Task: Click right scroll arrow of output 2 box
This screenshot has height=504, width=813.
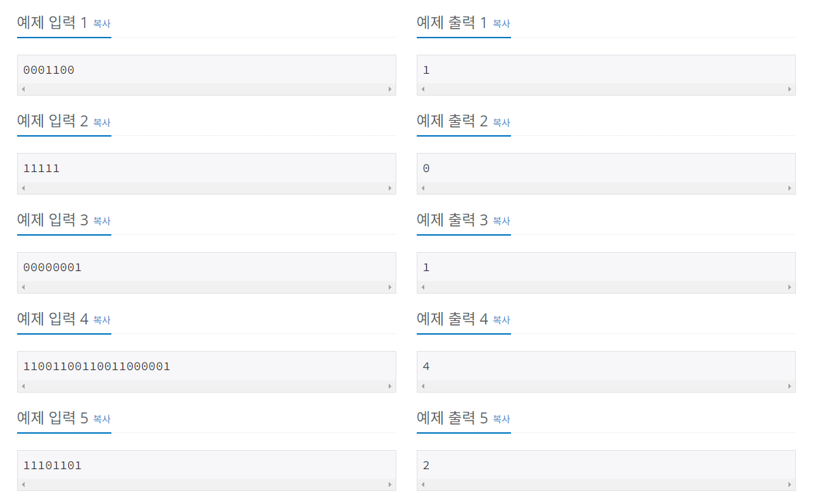Action: (x=790, y=188)
